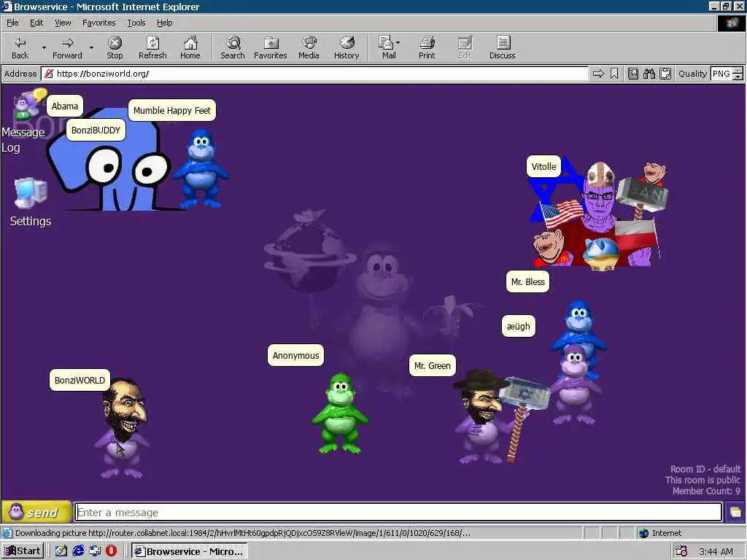Click the Discuss toolbar button
The height and width of the screenshot is (560, 747).
click(x=502, y=47)
